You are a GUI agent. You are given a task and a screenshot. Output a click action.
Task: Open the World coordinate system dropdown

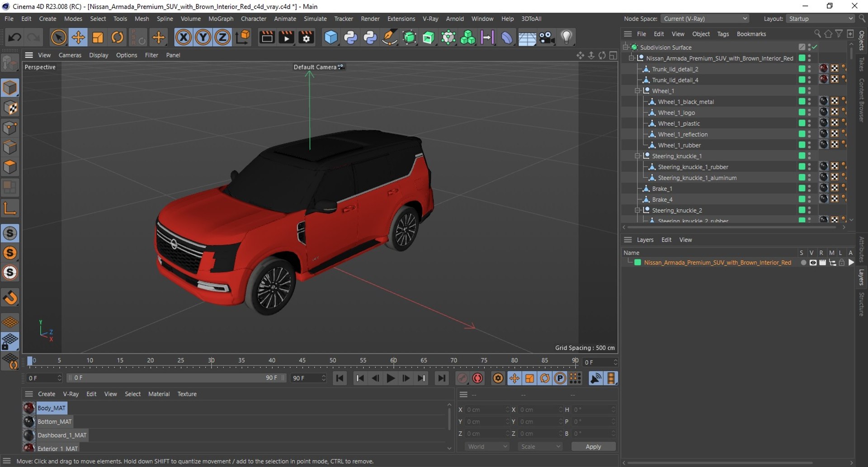(x=487, y=447)
